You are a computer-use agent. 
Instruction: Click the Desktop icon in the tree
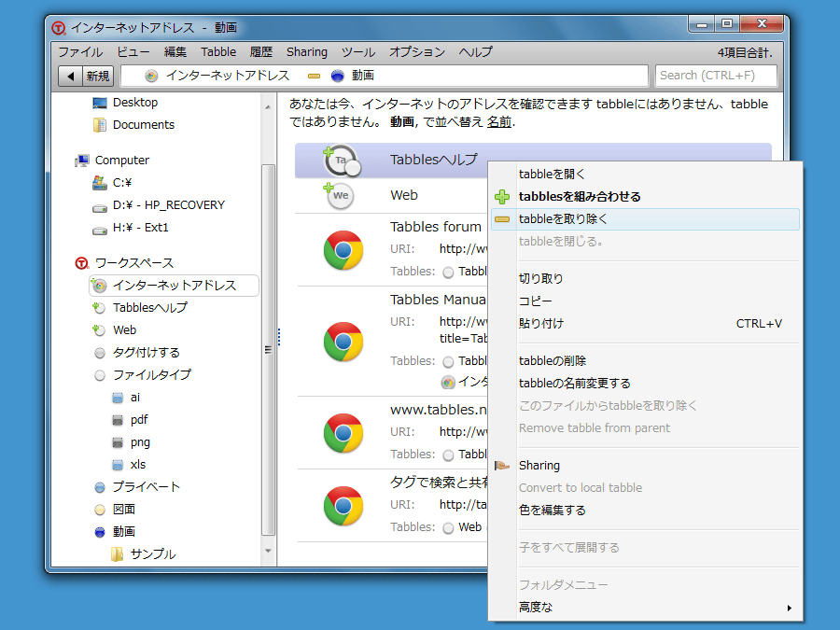coord(100,103)
